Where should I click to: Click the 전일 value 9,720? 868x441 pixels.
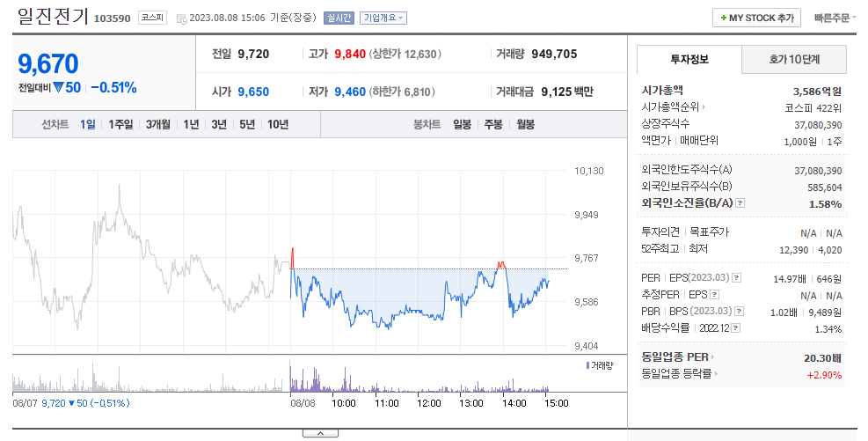pos(253,55)
